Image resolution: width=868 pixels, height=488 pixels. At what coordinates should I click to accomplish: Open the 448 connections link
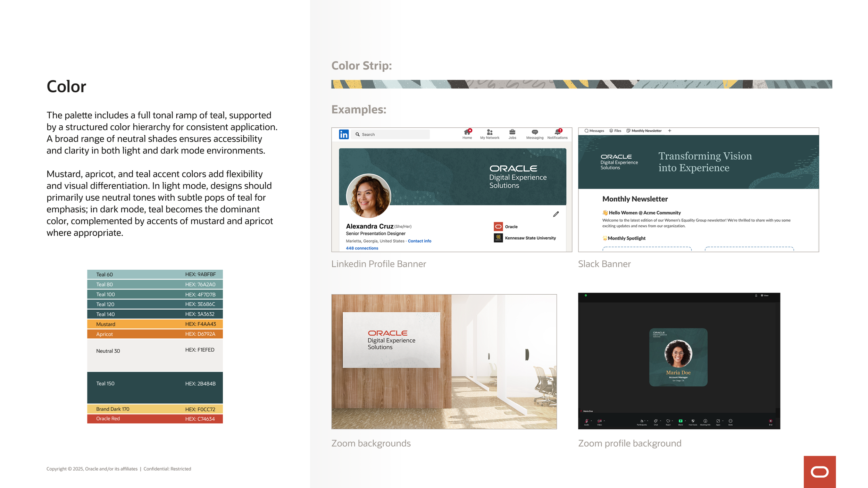click(362, 248)
